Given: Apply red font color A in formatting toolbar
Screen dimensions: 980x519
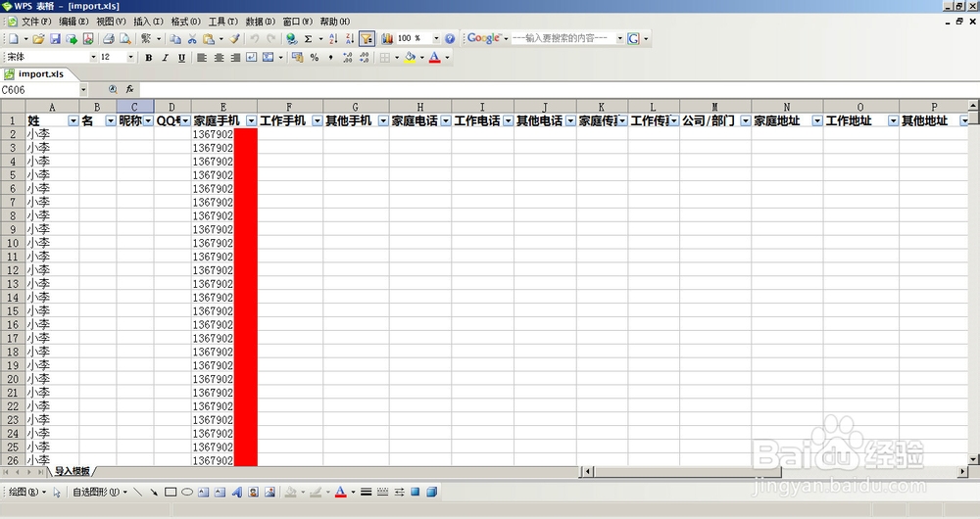Looking at the screenshot, I should pos(435,58).
